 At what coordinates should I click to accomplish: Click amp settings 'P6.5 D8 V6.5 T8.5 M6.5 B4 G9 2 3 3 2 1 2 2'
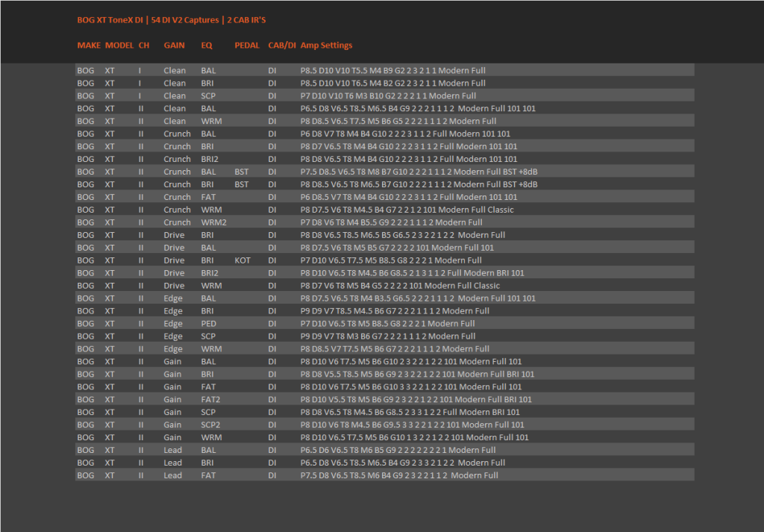(377, 463)
